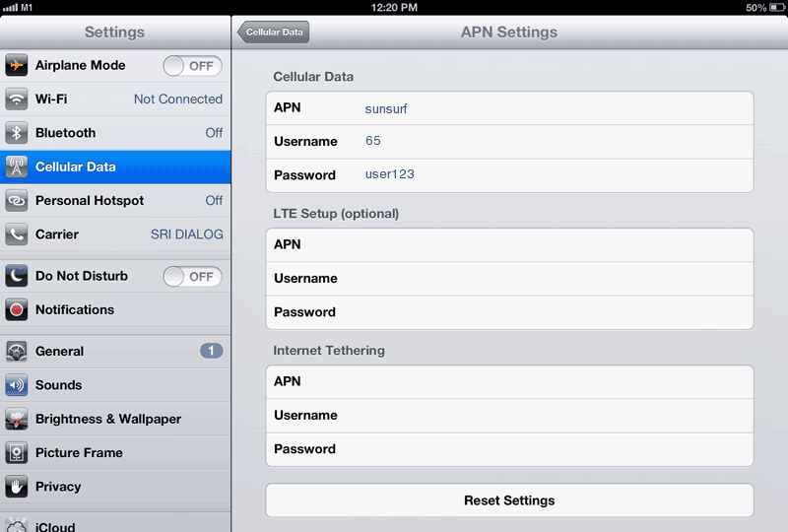This screenshot has height=532, width=788.
Task: Tap the 12:20 PM clock
Action: 394,8
